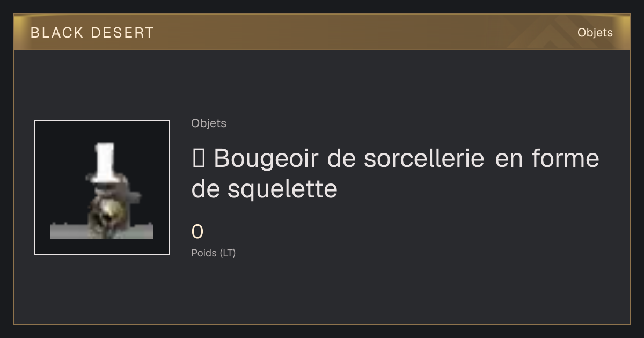Click the Bougeoir de sorcellerie item title

point(395,173)
